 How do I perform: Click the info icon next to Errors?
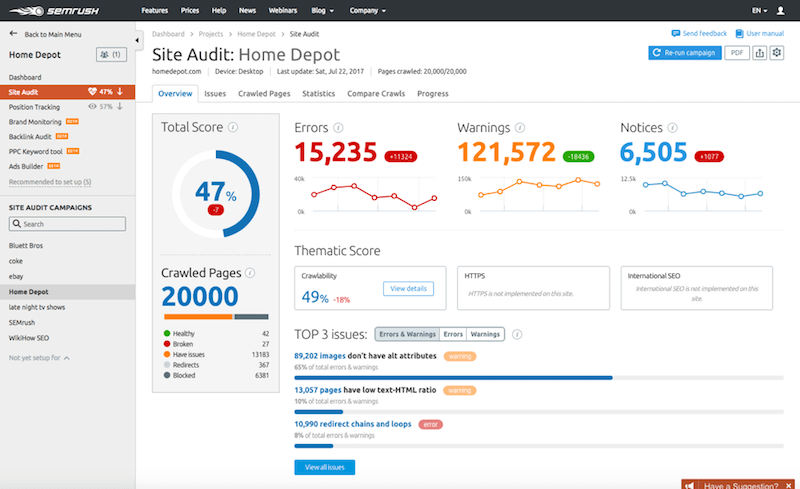338,128
